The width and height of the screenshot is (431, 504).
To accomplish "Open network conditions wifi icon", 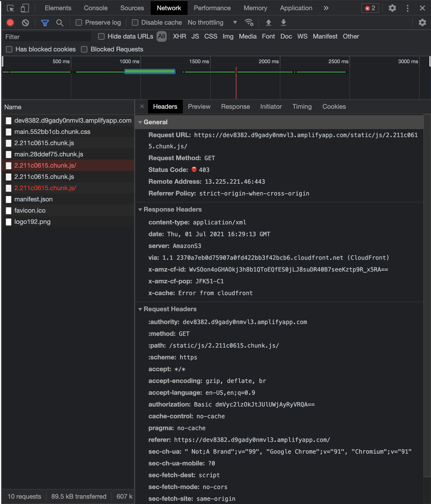I will pyautogui.click(x=249, y=22).
